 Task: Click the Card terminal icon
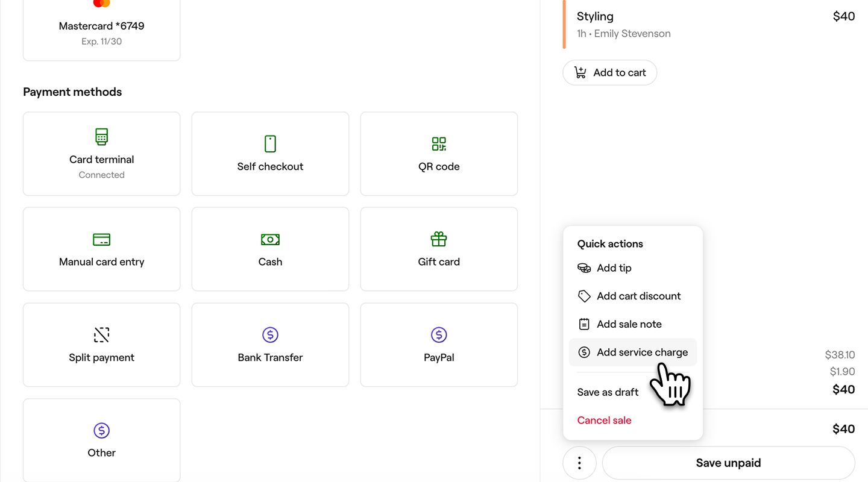coord(101,137)
